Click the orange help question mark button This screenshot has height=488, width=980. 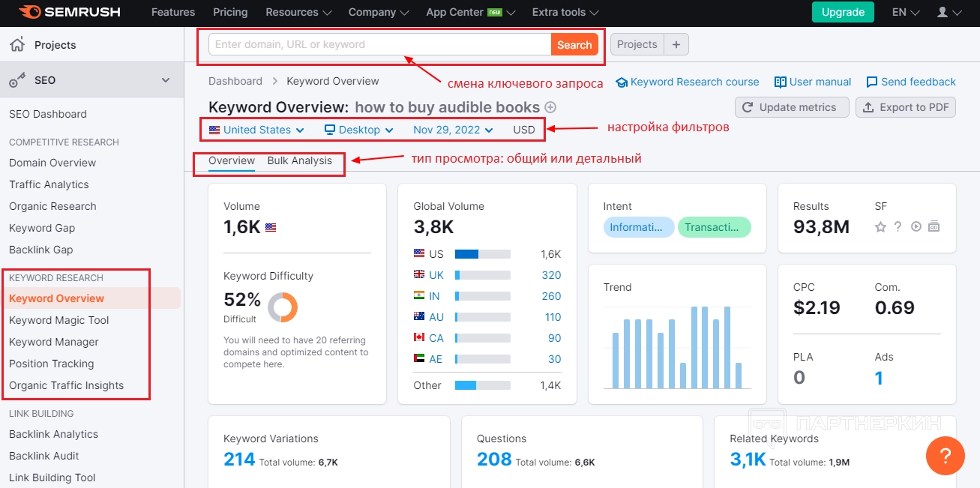pyautogui.click(x=945, y=455)
